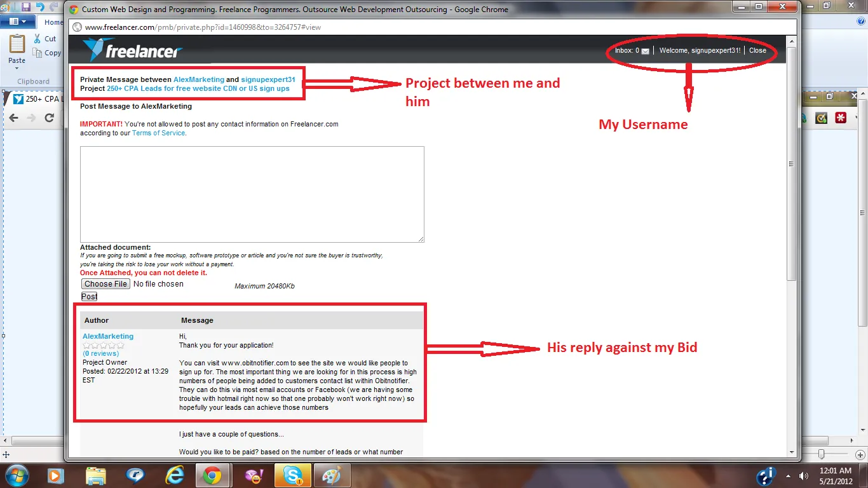Screen dimensions: 868x488
Task: Click the 'Author' column header
Action: 97,320
